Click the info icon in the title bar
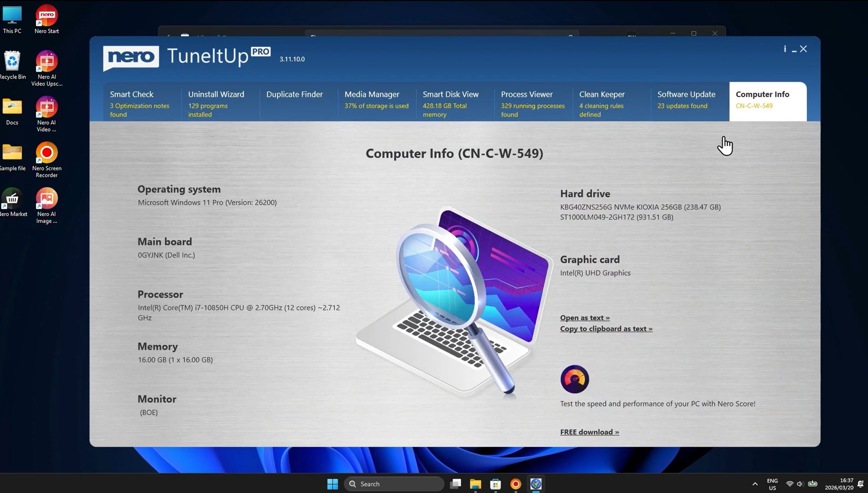The width and height of the screenshot is (868, 493). tap(785, 49)
